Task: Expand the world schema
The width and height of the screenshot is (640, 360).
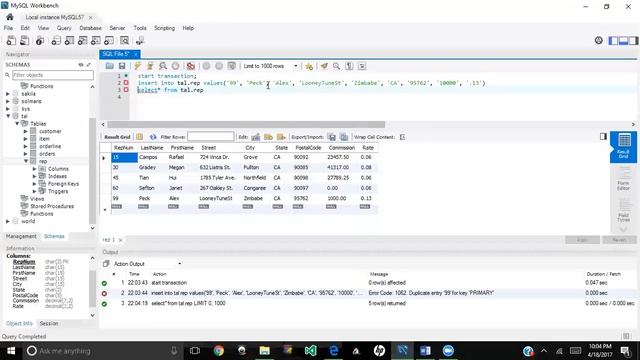Action: [x=7, y=221]
